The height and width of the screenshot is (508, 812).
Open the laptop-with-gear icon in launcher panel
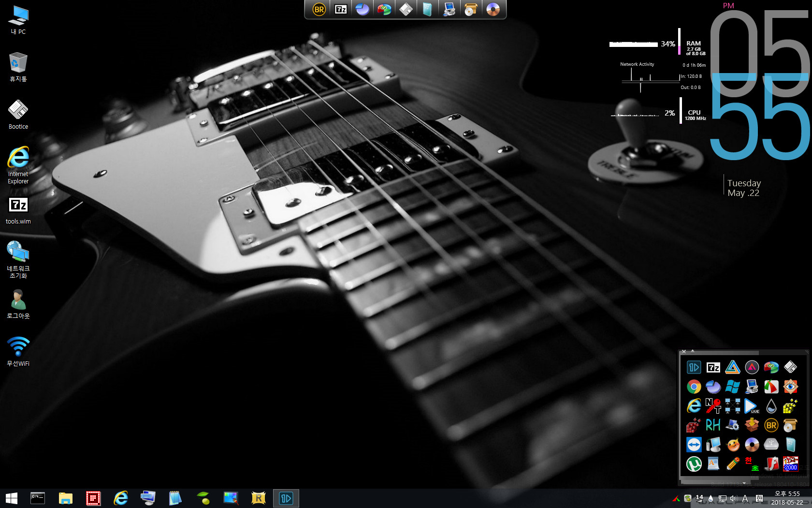[x=733, y=425]
